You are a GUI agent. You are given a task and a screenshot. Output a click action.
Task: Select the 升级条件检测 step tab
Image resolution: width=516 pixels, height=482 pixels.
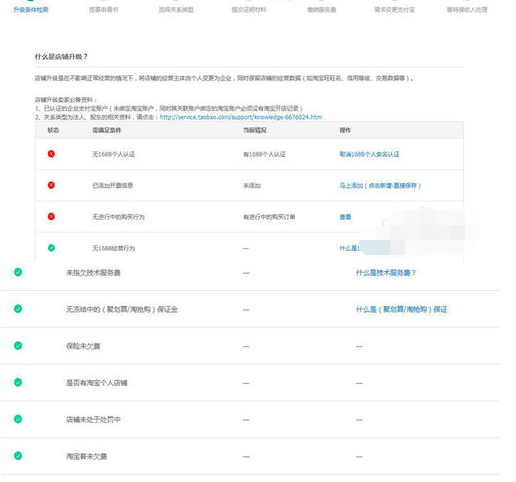click(x=31, y=10)
